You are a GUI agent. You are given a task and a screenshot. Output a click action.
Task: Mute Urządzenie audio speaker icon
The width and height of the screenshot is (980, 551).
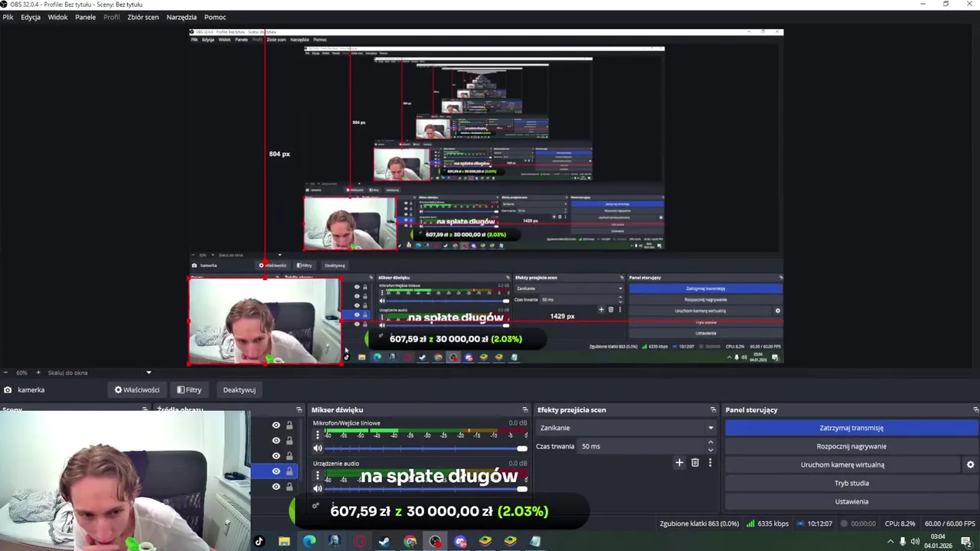[318, 489]
